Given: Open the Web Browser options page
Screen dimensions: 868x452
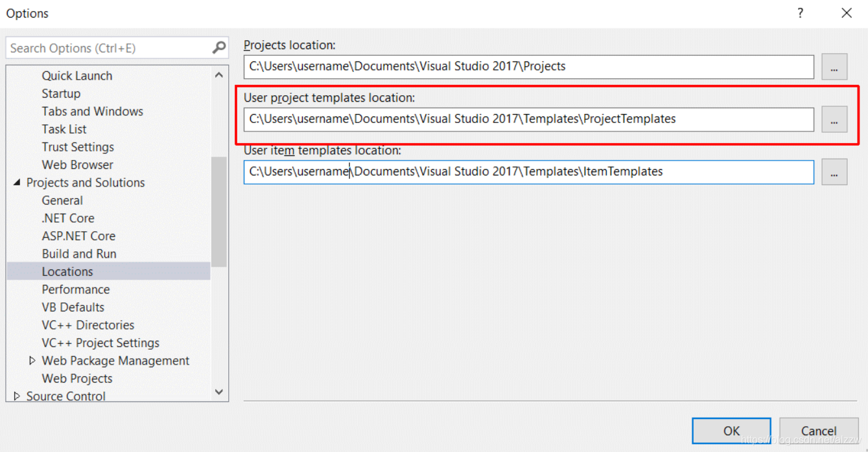Looking at the screenshot, I should (77, 164).
